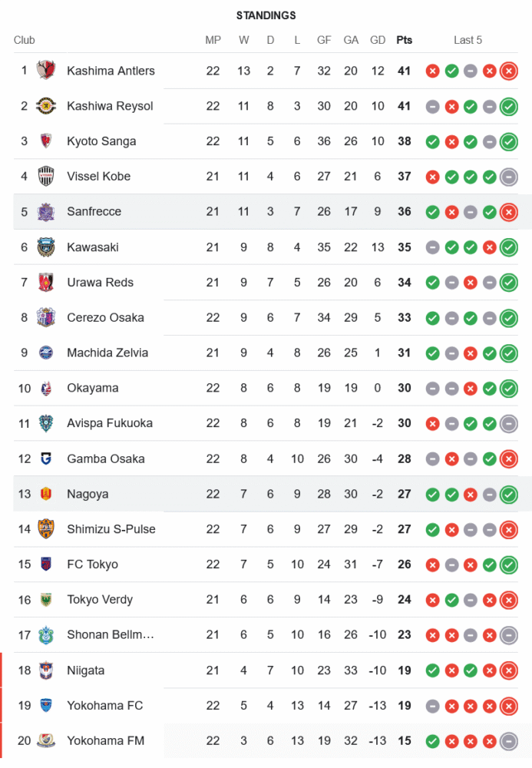Click the Yokohama FM club crest

click(46, 741)
